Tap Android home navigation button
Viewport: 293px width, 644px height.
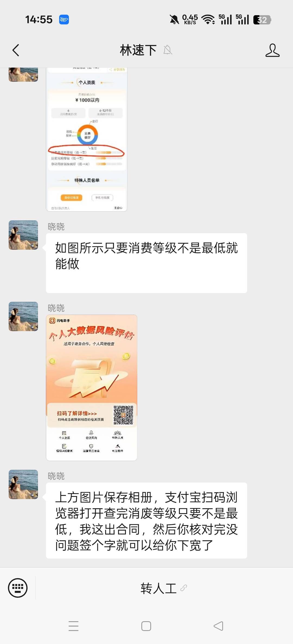pyautogui.click(x=146, y=626)
